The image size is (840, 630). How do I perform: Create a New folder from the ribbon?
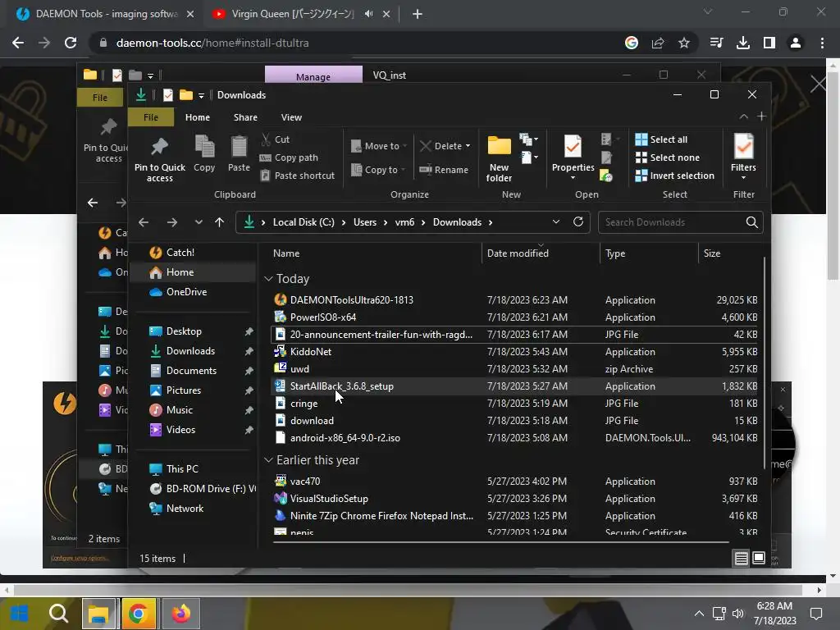tap(499, 158)
